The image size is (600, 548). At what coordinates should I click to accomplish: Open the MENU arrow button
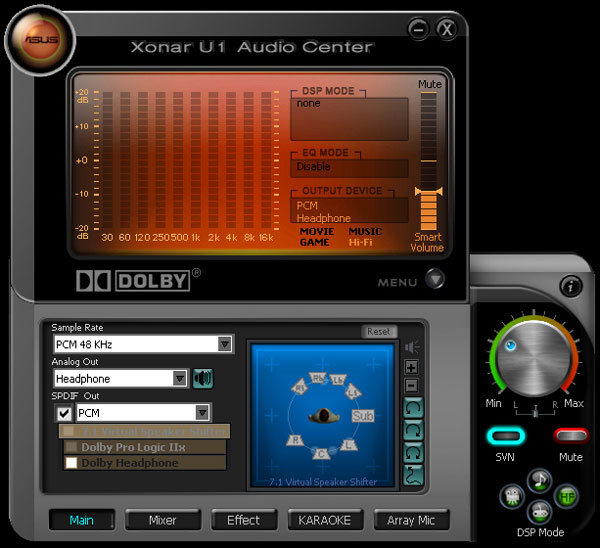point(435,279)
